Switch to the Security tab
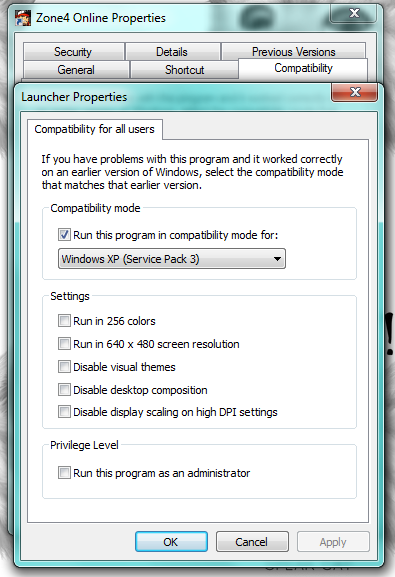 [x=73, y=52]
